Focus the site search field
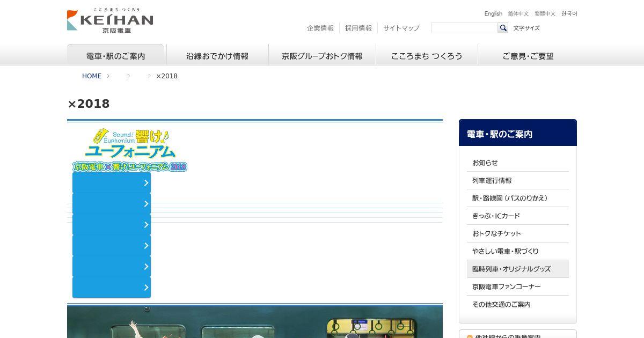The image size is (644, 338). (x=464, y=28)
